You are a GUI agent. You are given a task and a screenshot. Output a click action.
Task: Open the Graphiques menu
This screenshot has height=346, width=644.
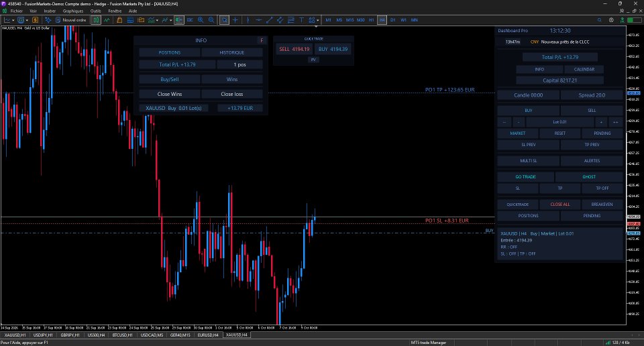click(73, 11)
